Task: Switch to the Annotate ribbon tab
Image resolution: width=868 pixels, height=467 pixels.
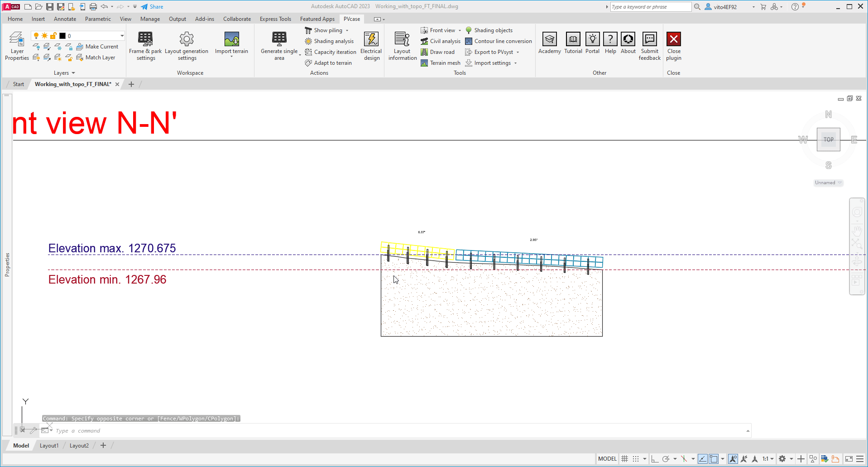Action: [x=65, y=19]
